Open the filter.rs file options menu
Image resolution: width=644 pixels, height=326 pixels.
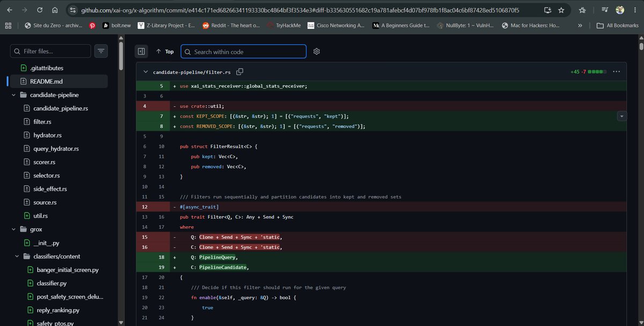(x=616, y=71)
